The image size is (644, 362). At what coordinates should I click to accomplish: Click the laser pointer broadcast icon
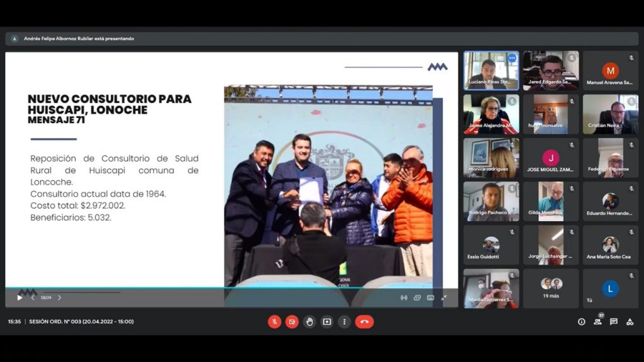click(404, 298)
